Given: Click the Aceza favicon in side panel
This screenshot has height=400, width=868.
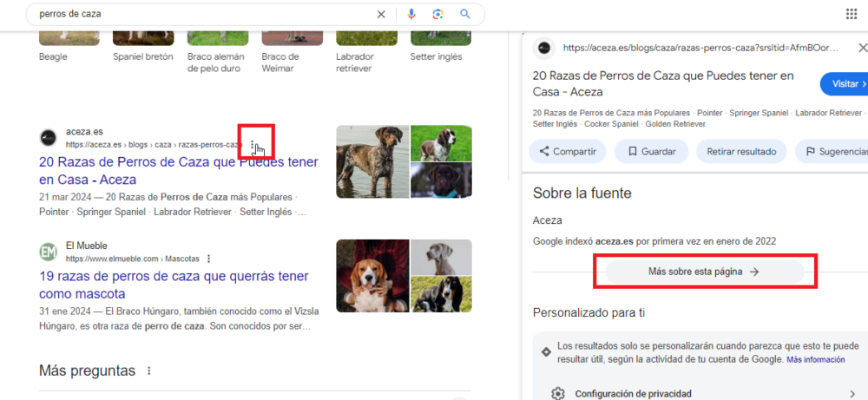Looking at the screenshot, I should [x=543, y=48].
